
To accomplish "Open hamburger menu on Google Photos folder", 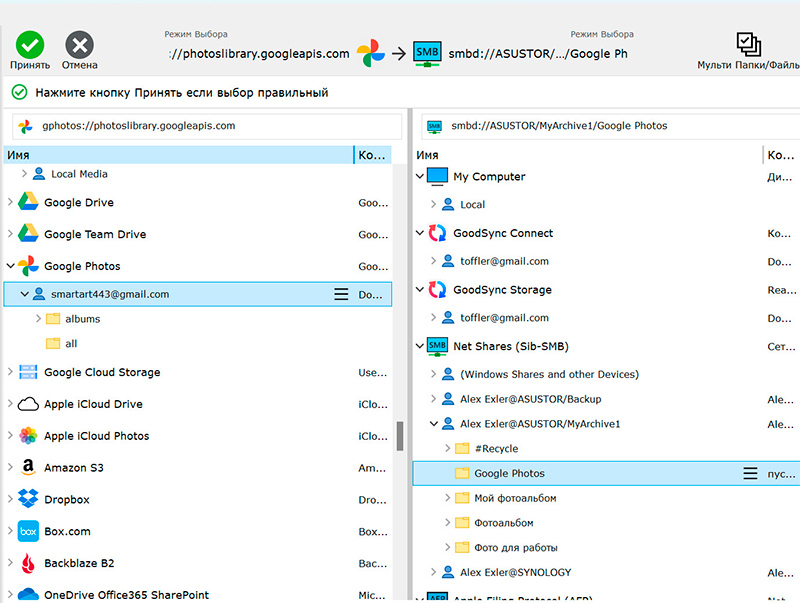I will point(750,474).
